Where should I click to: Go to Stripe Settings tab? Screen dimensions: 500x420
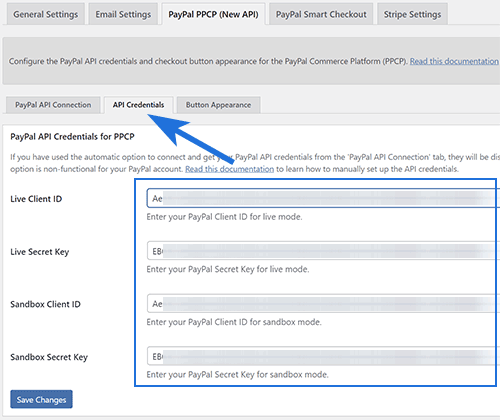[x=412, y=14]
